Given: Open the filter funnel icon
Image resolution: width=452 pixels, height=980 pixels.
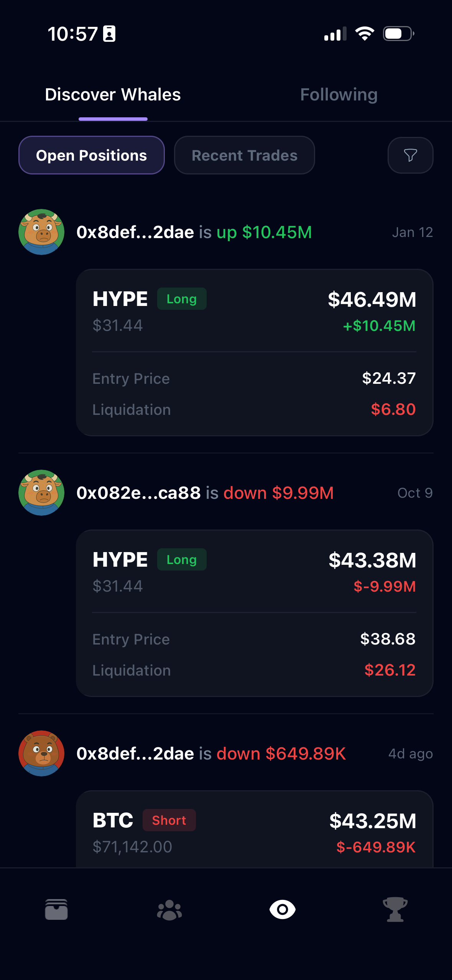Looking at the screenshot, I should 410,155.
